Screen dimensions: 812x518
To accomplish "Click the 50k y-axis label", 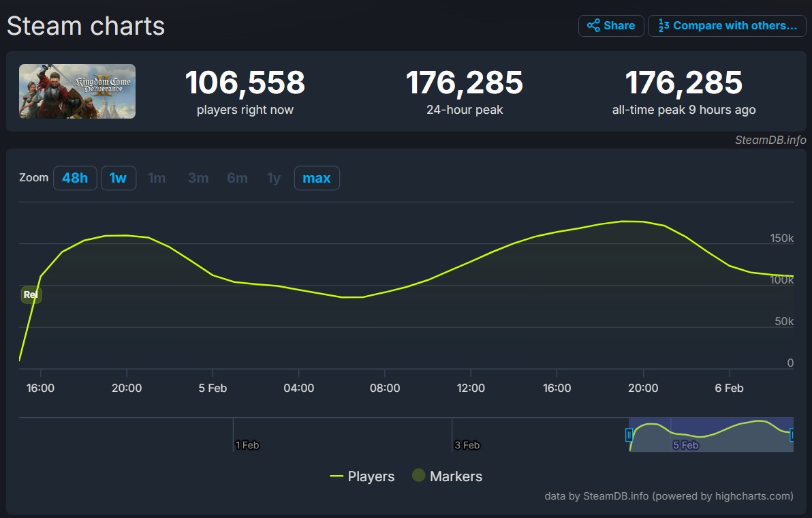I will pos(784,321).
